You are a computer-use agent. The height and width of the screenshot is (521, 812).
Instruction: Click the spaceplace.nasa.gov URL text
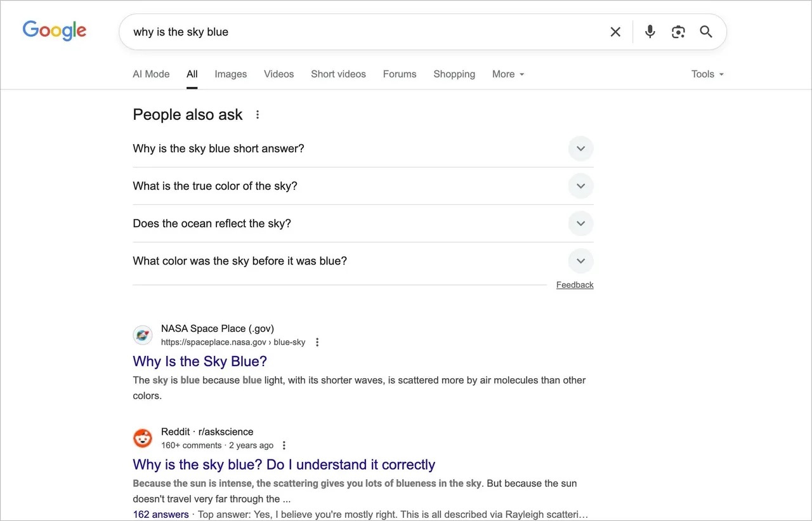[x=233, y=342]
